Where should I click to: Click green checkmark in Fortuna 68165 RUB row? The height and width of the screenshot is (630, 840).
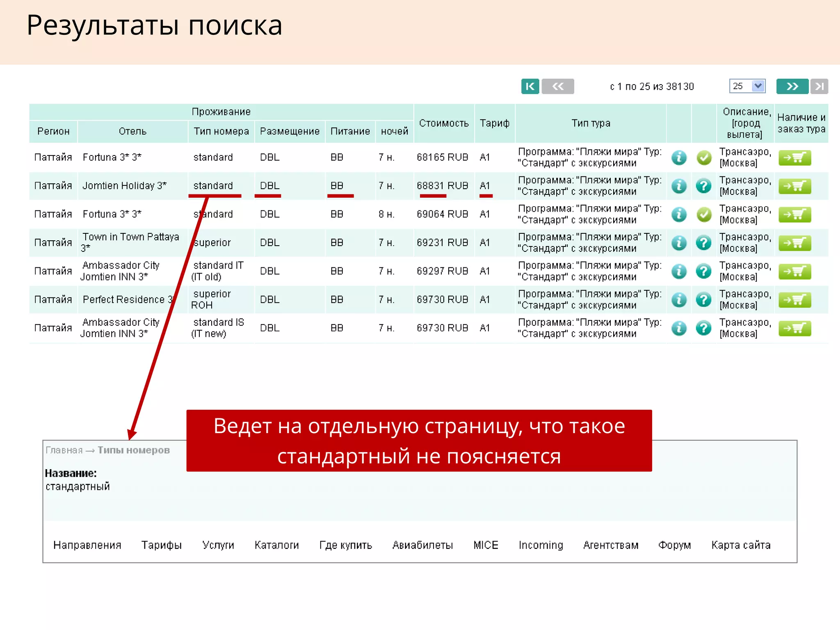click(x=704, y=157)
